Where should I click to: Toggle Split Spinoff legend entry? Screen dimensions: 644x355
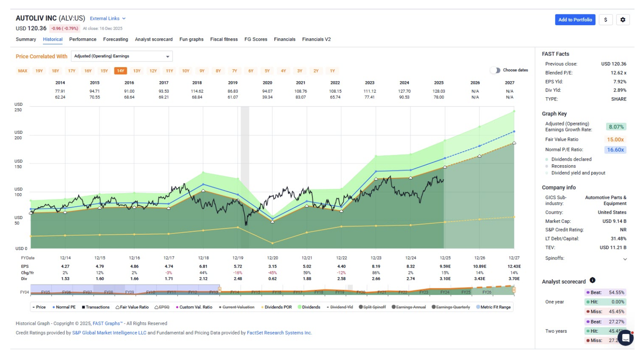[372, 307]
